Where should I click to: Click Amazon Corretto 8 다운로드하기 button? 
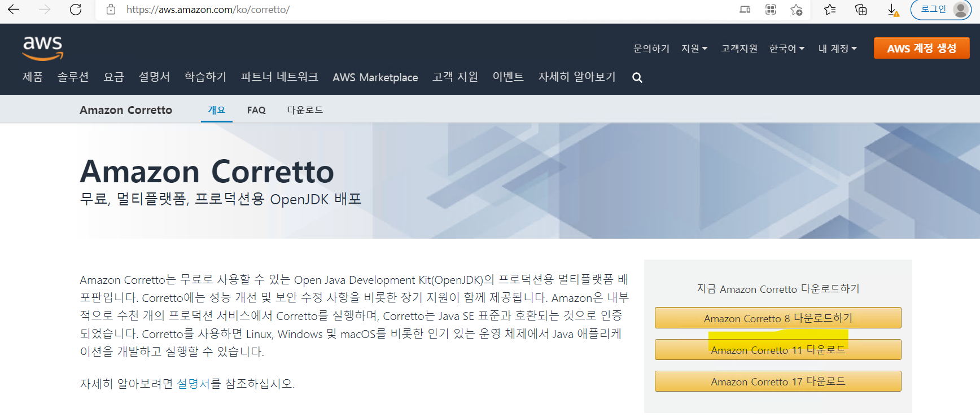pyautogui.click(x=778, y=318)
